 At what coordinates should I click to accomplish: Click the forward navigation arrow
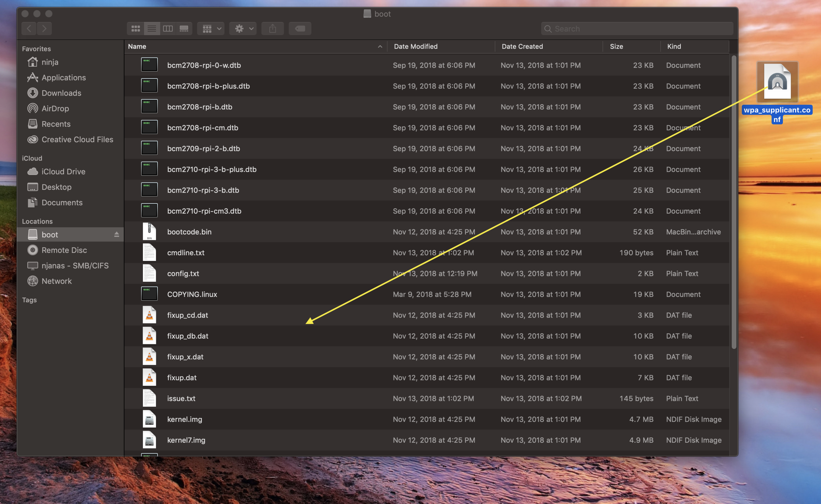point(44,29)
